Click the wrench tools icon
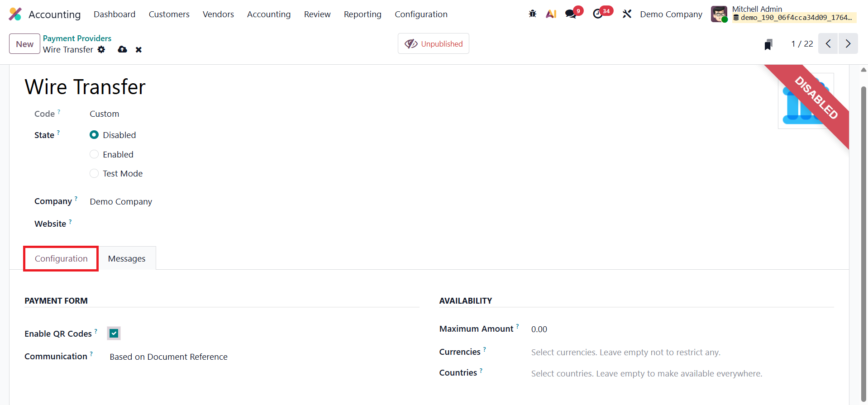 coord(627,14)
